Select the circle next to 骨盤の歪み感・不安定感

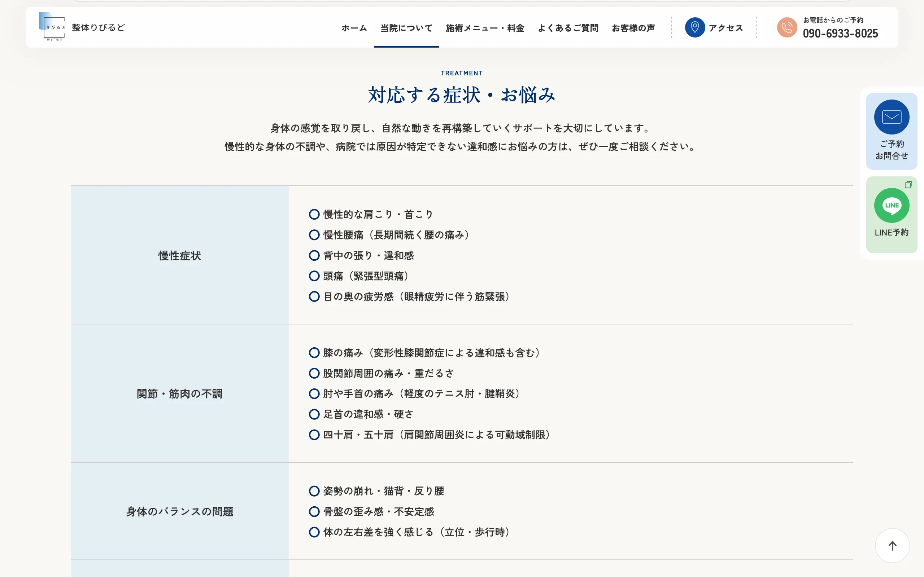click(x=314, y=511)
